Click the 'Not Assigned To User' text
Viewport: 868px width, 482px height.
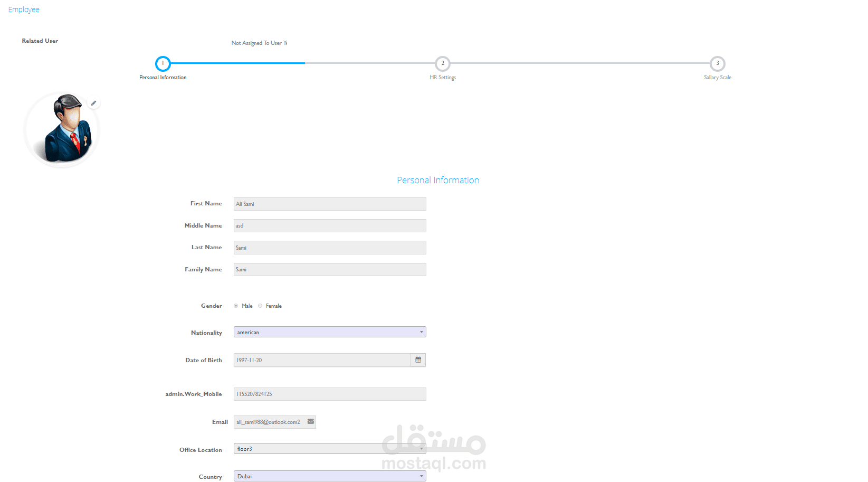click(259, 43)
